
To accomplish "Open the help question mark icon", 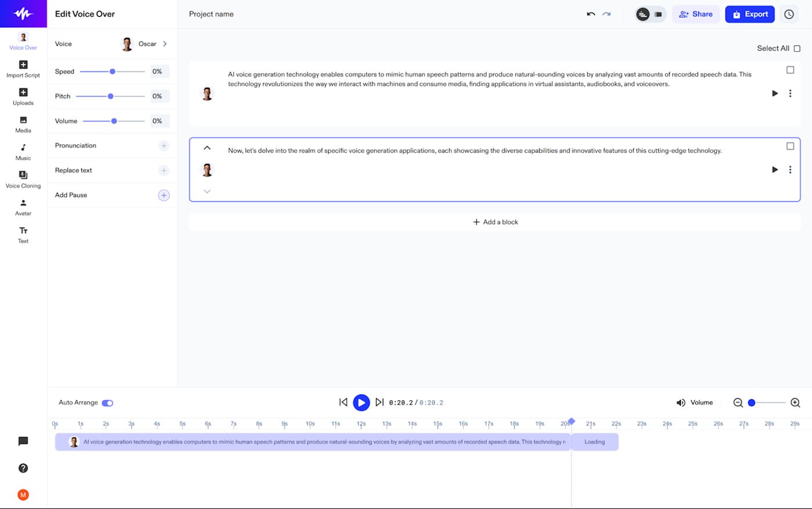I will 23,468.
